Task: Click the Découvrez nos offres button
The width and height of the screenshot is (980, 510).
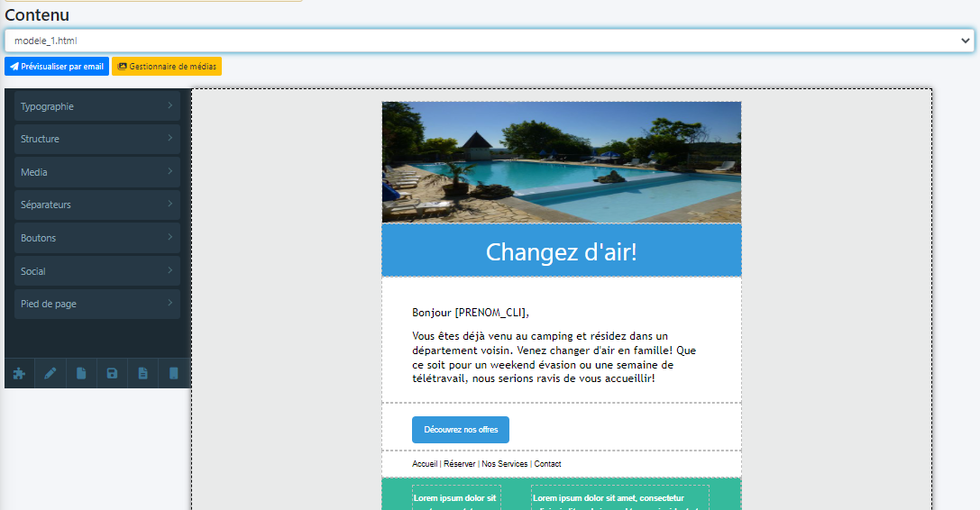Action: 461,430
